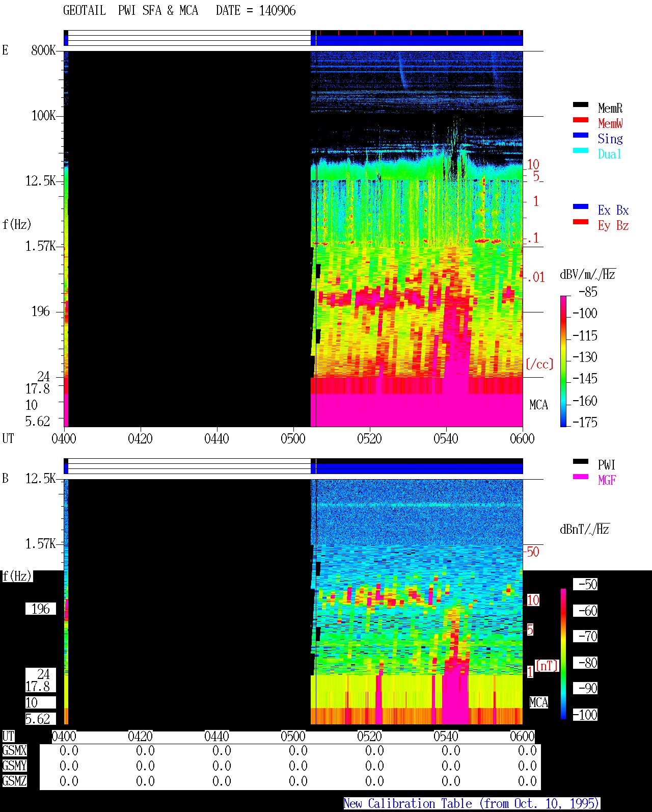The image size is (652, 812).
Task: Click the New Calibration Table link
Action: pyautogui.click(x=472, y=803)
